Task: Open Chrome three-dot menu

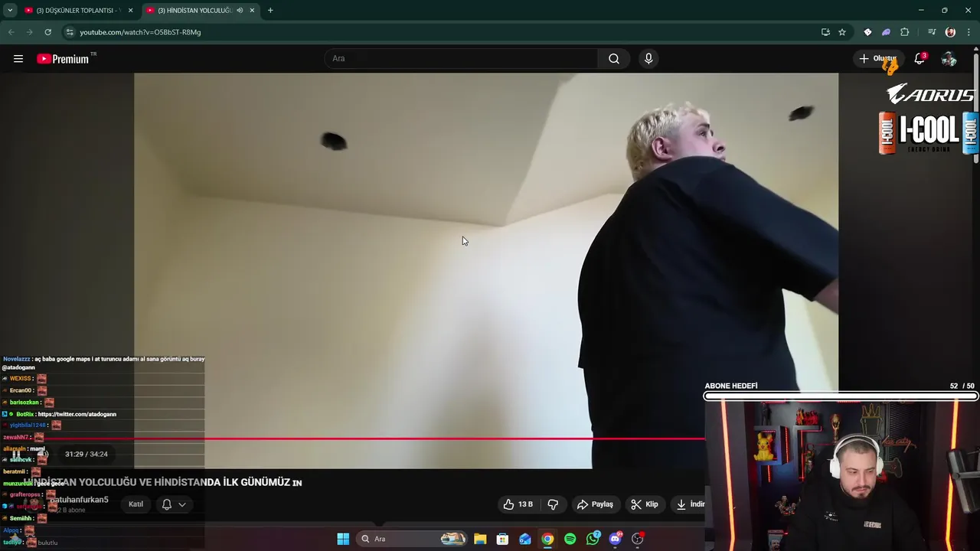Action: [969, 32]
